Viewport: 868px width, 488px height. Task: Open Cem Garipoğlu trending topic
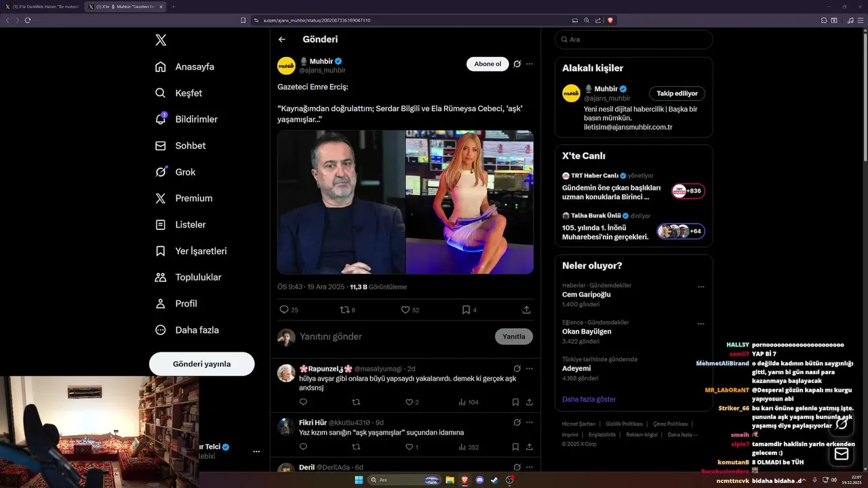click(587, 295)
